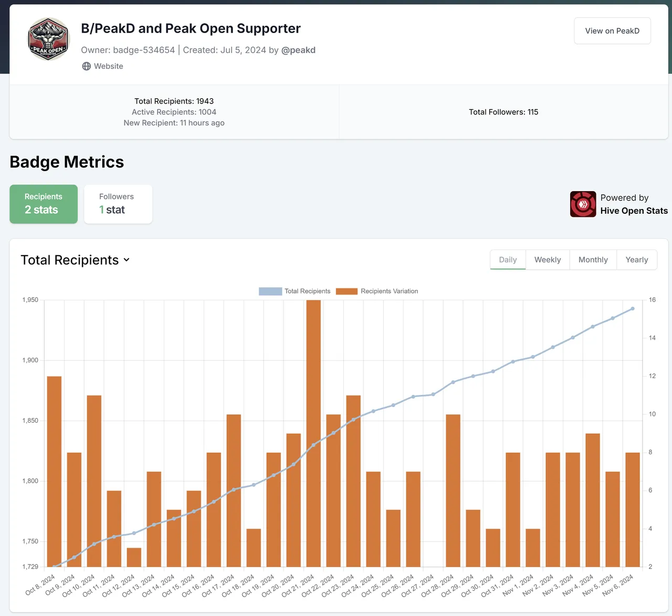Click the tallest bar for Oct 21, 2024
This screenshot has width=672, height=616.
point(313,433)
